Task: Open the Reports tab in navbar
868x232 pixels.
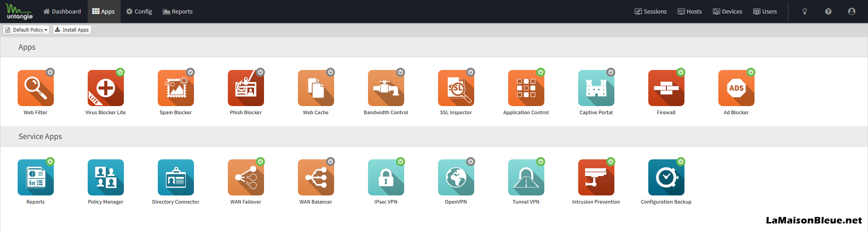Action: point(178,11)
